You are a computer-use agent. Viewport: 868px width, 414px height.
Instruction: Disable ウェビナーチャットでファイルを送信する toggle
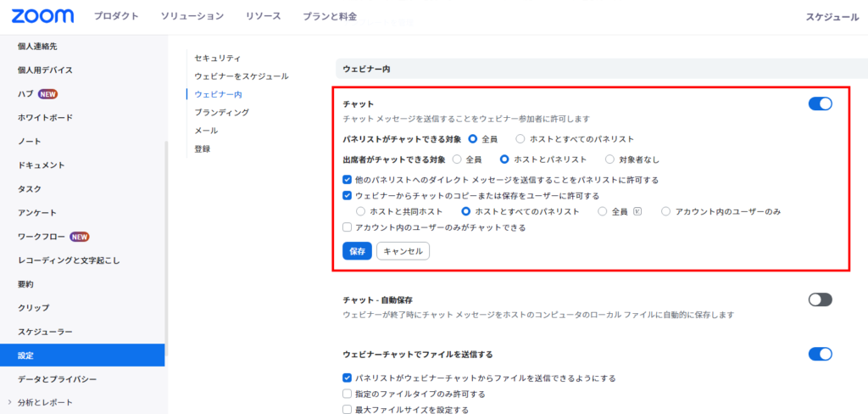pos(820,354)
